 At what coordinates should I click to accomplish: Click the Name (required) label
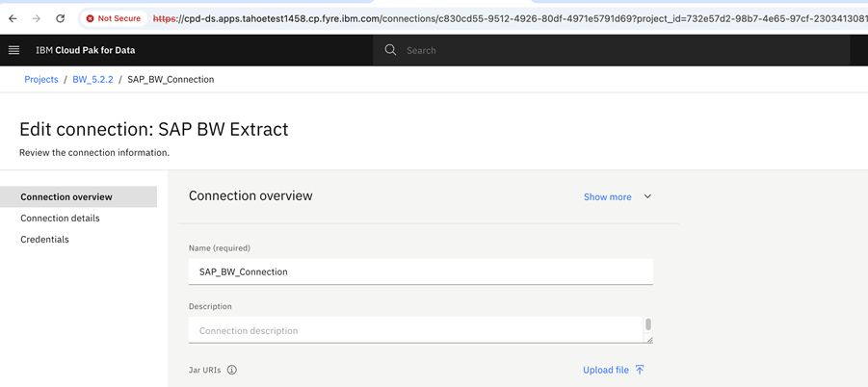point(220,248)
